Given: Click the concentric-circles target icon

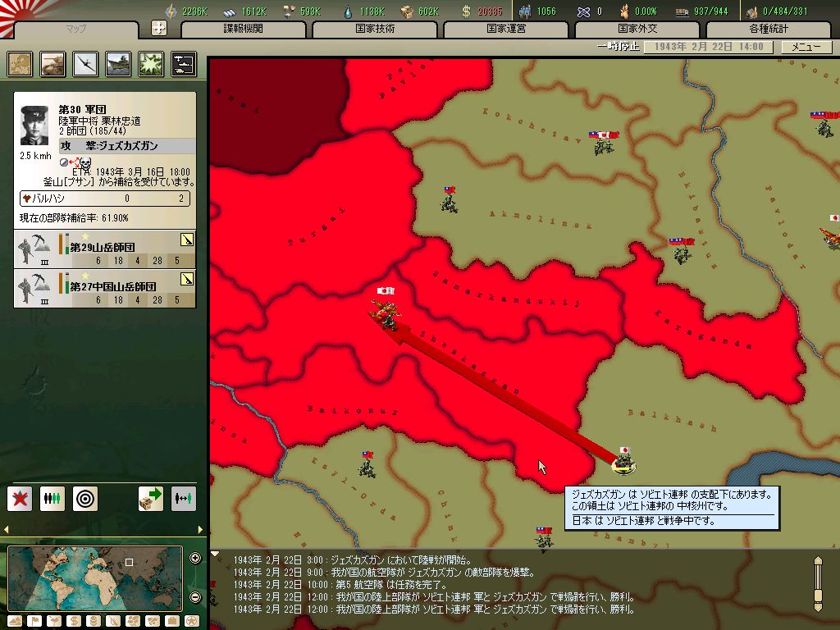Looking at the screenshot, I should [85, 499].
